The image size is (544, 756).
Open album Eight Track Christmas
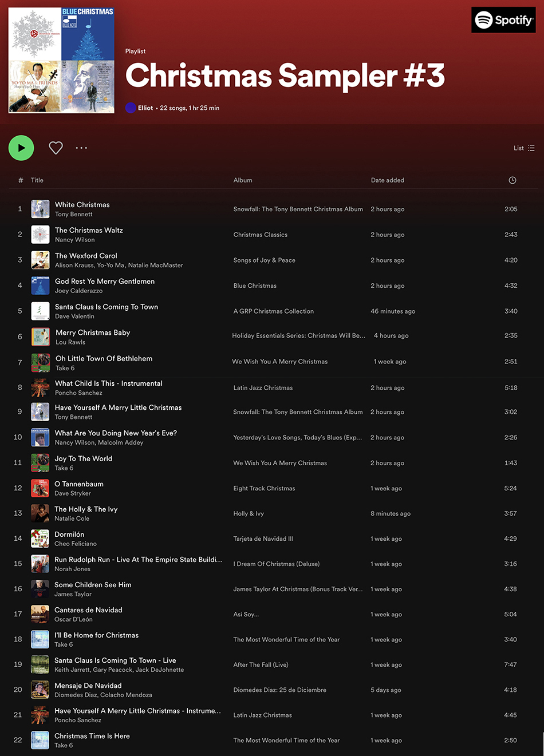click(x=265, y=488)
